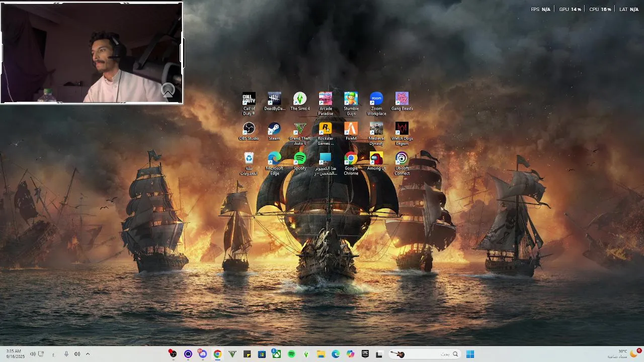Open the Arcade Paradise desktop shortcut
The image size is (644, 362).
pyautogui.click(x=326, y=104)
